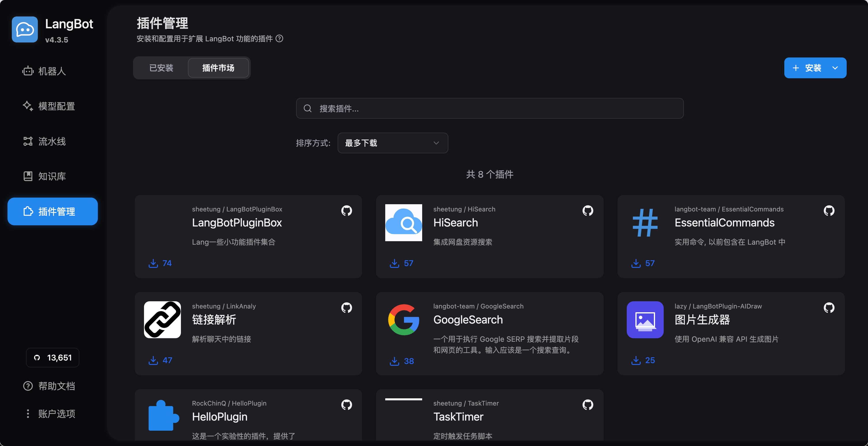Image resolution: width=868 pixels, height=446 pixels.
Task: Click the 插件管理 page heading
Action: pyautogui.click(x=162, y=23)
